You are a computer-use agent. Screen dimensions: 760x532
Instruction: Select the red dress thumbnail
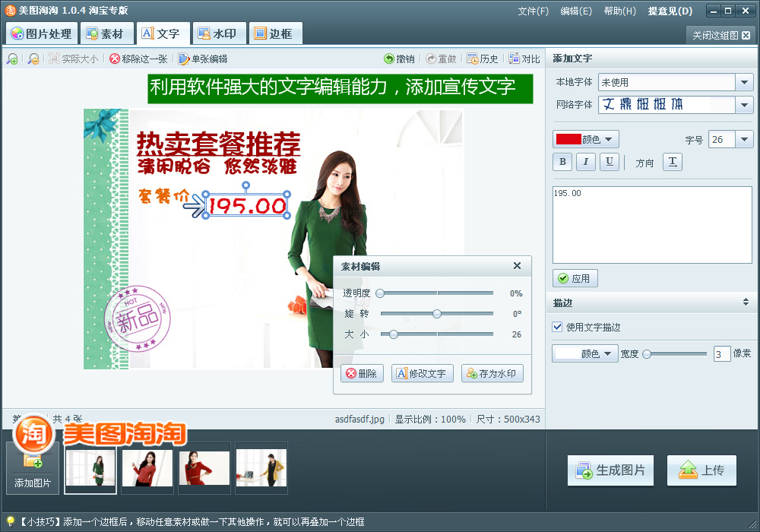[x=204, y=468]
